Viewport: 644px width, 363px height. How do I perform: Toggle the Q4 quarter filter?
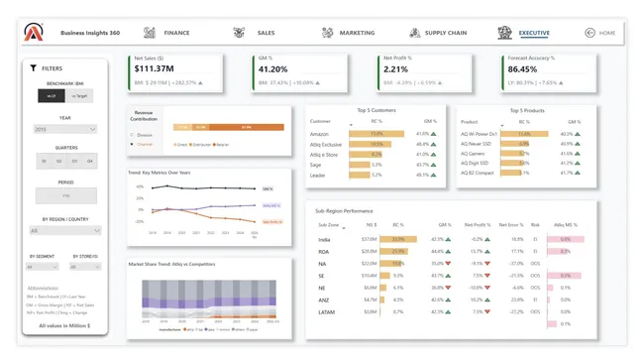89,161
